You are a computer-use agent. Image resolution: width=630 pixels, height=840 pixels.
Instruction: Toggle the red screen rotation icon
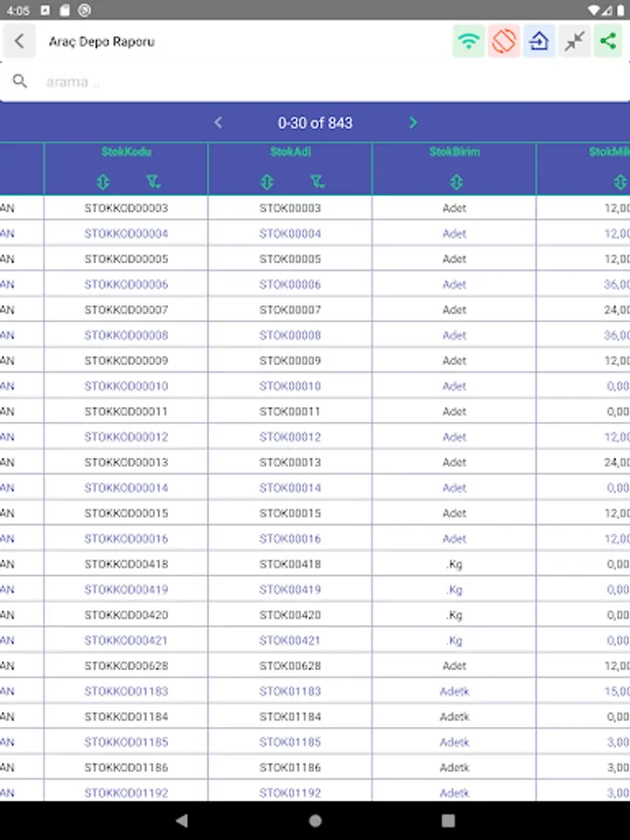click(x=504, y=41)
